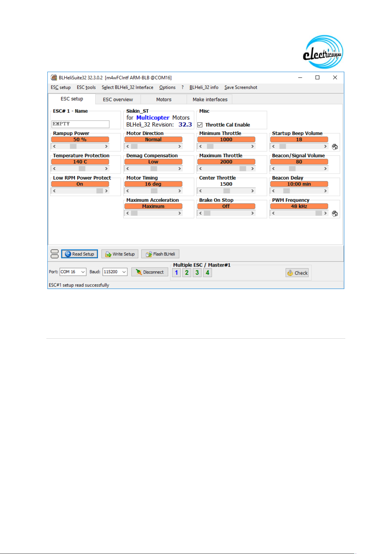Click the Temperature Protection slider thumb
The image size is (392, 554).
pos(82,169)
